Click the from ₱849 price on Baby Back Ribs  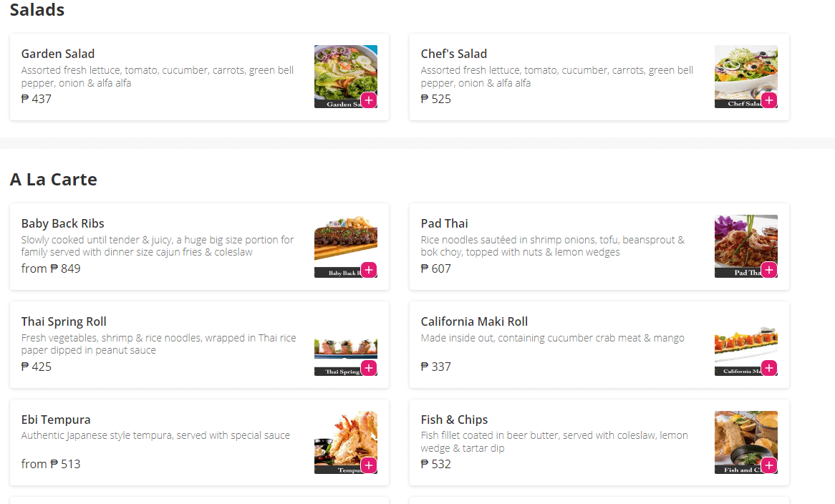(49, 268)
